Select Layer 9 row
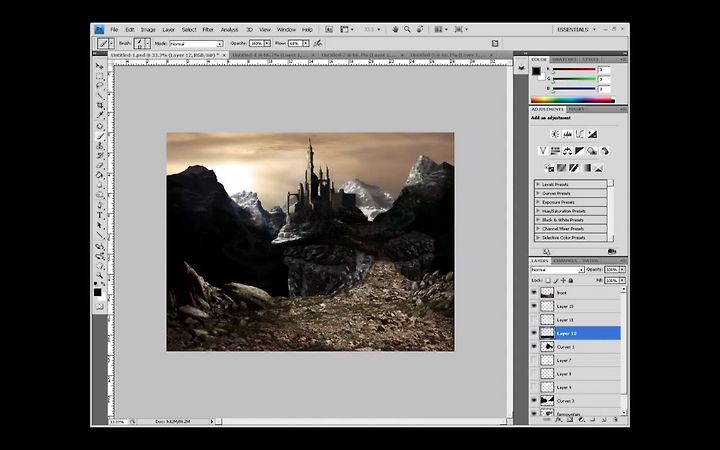 pyautogui.click(x=575, y=387)
